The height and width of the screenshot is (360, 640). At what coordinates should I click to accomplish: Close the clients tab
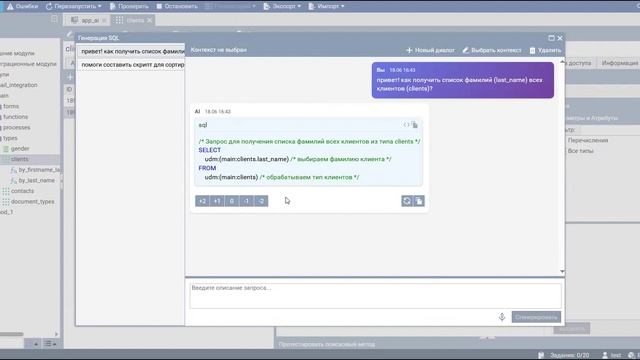[150, 20]
